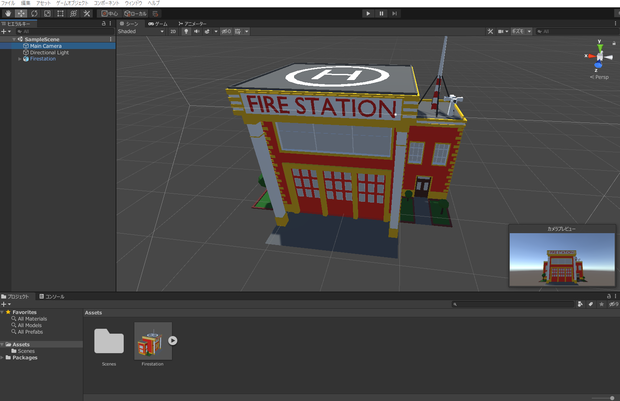Click the Play button
Screen dimensions: 620x401
(x=368, y=13)
